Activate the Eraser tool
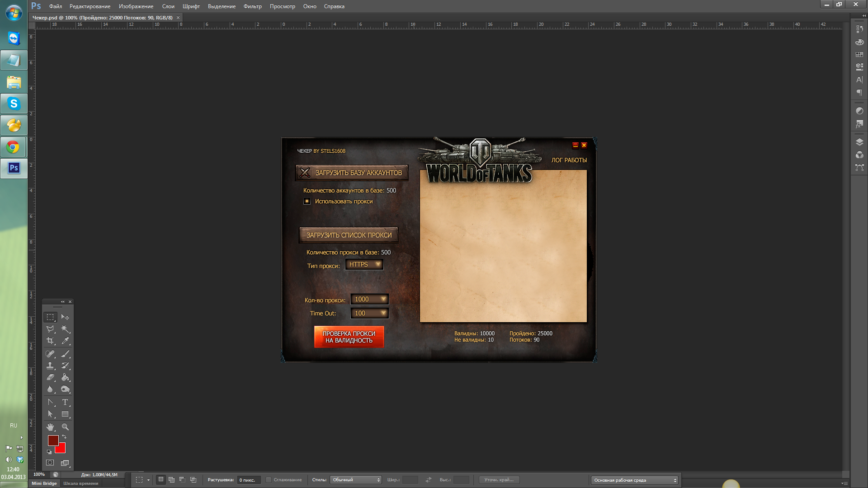868x488 pixels. tap(50, 377)
